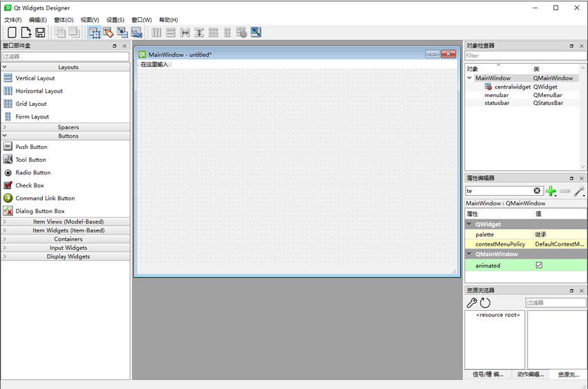
Task: Select centralwidget in the object inspector
Action: [x=512, y=87]
